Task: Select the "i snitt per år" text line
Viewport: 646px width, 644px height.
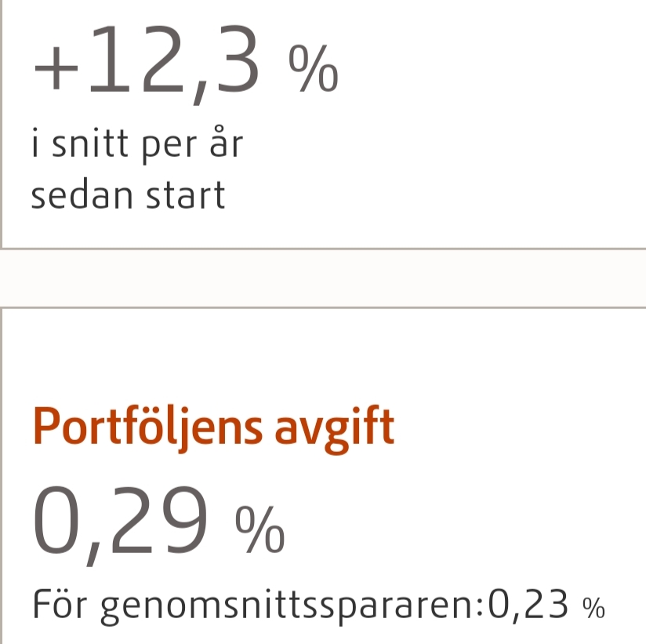Action: tap(136, 146)
